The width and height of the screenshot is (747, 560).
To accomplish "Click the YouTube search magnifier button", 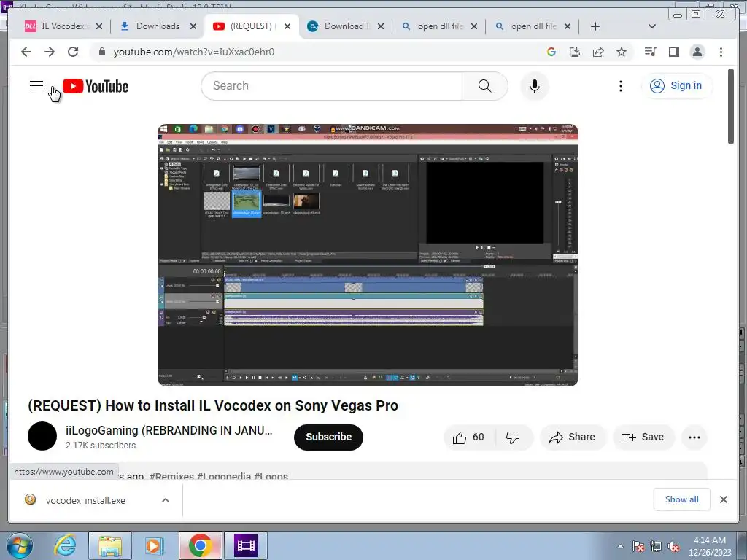I will [484, 86].
